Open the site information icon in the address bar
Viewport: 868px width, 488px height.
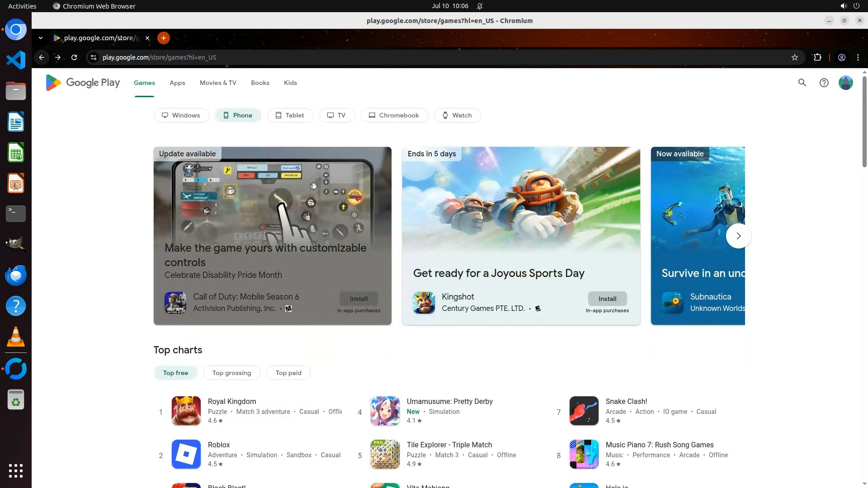[94, 57]
